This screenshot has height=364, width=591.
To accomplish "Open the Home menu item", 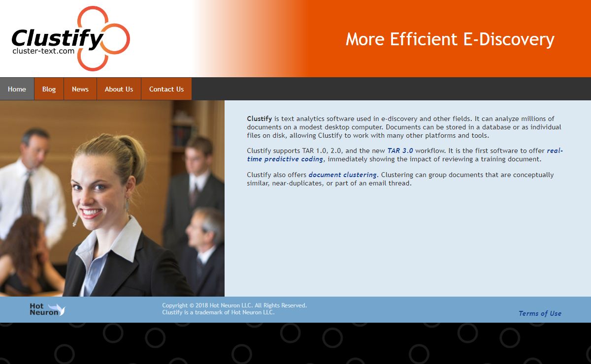I will pos(17,89).
